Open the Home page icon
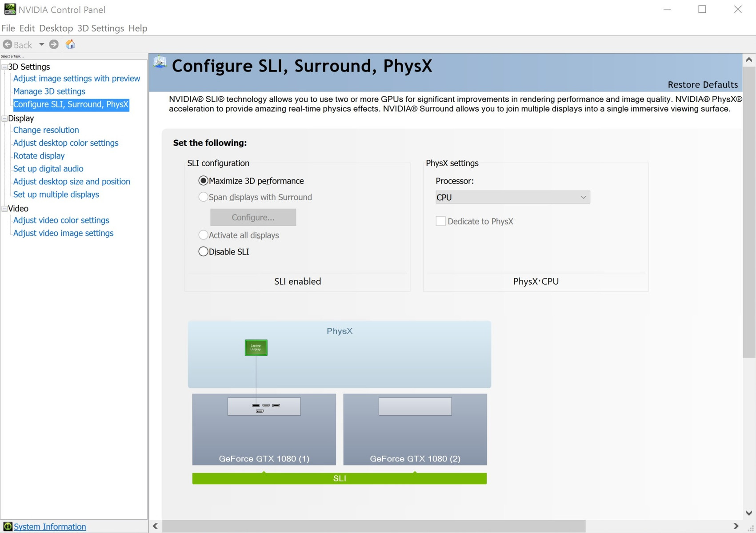 click(70, 44)
